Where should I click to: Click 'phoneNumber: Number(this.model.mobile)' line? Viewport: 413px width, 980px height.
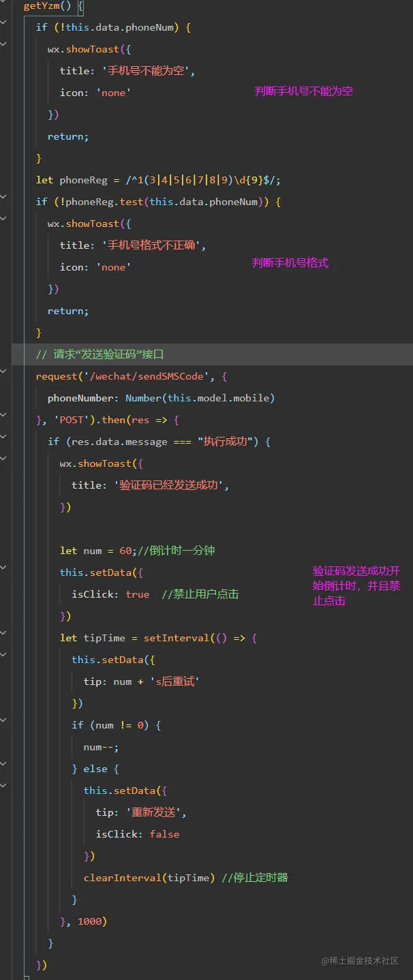coord(161,398)
